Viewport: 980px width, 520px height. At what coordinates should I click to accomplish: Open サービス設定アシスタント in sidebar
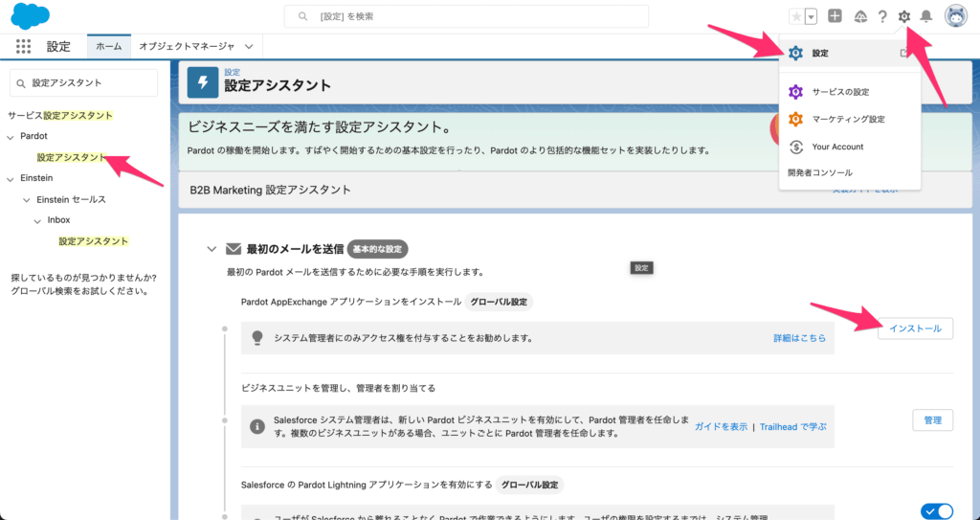[x=60, y=115]
